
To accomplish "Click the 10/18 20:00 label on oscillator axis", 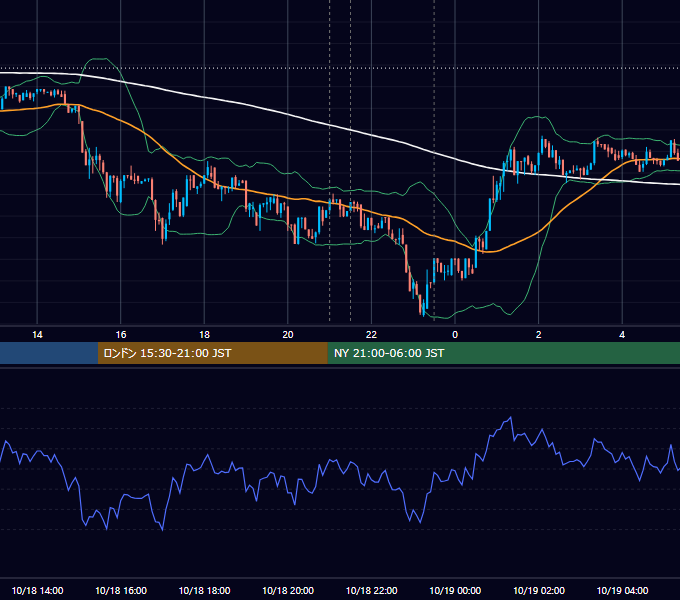I will 288,590.
